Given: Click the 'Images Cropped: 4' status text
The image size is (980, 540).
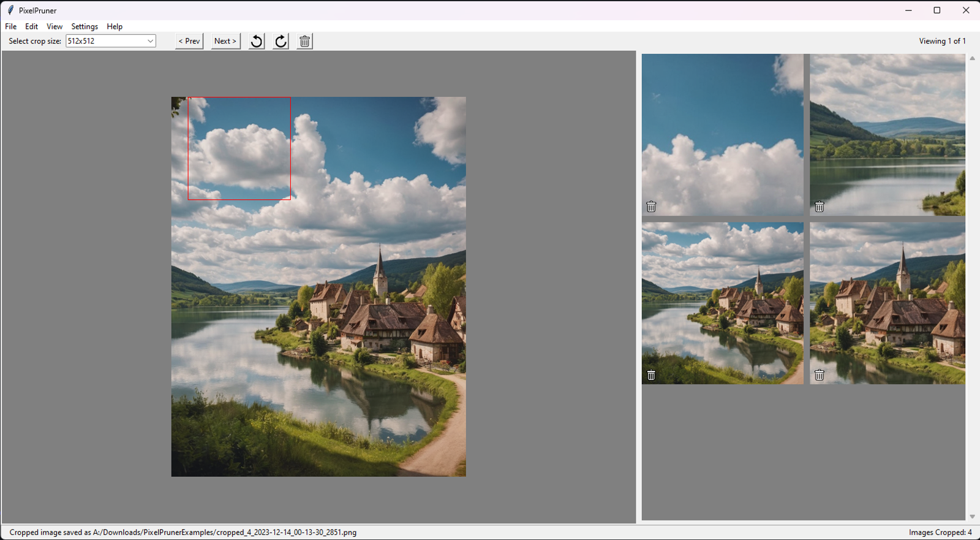Looking at the screenshot, I should 940,532.
